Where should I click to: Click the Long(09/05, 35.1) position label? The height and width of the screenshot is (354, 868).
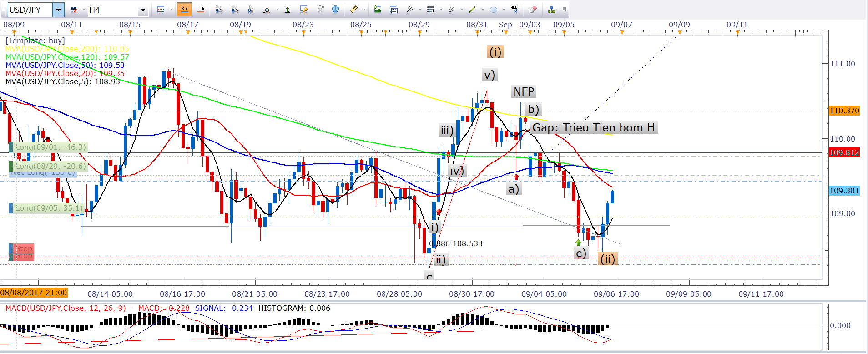pos(49,208)
